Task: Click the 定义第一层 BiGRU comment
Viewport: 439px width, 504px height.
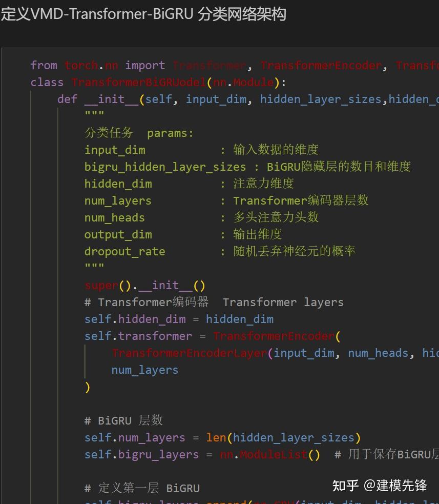Action: point(142,488)
